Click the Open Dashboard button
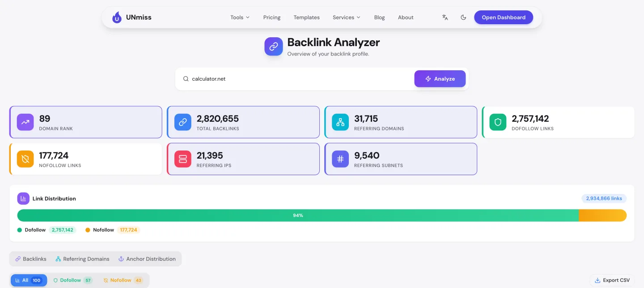This screenshot has width=644, height=288. point(504,17)
